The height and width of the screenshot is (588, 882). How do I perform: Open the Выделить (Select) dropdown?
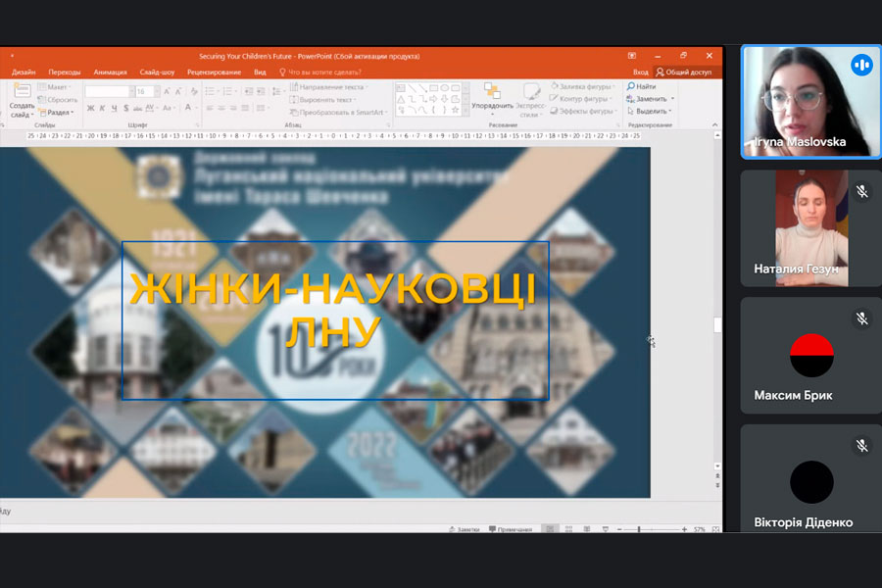click(x=651, y=112)
